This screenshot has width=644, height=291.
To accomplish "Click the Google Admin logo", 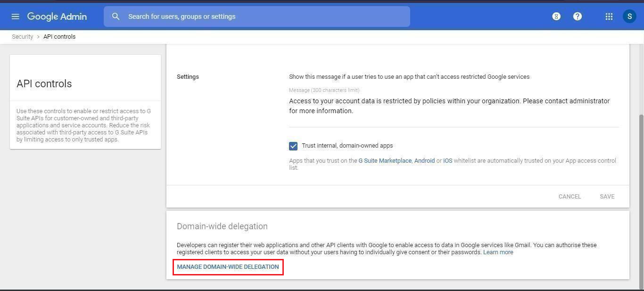I will click(x=57, y=17).
